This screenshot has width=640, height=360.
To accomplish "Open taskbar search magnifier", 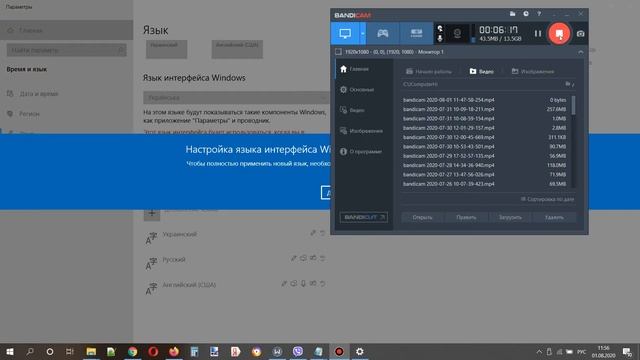I will pos(30,351).
